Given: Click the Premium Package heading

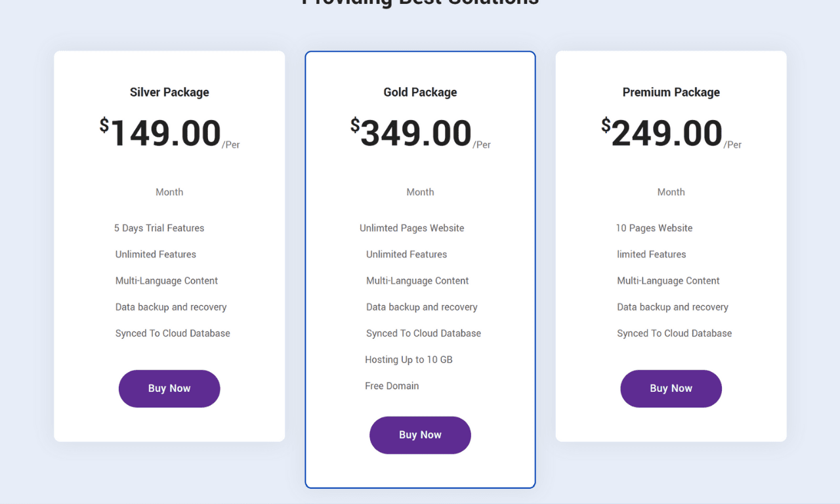Looking at the screenshot, I should coord(671,93).
